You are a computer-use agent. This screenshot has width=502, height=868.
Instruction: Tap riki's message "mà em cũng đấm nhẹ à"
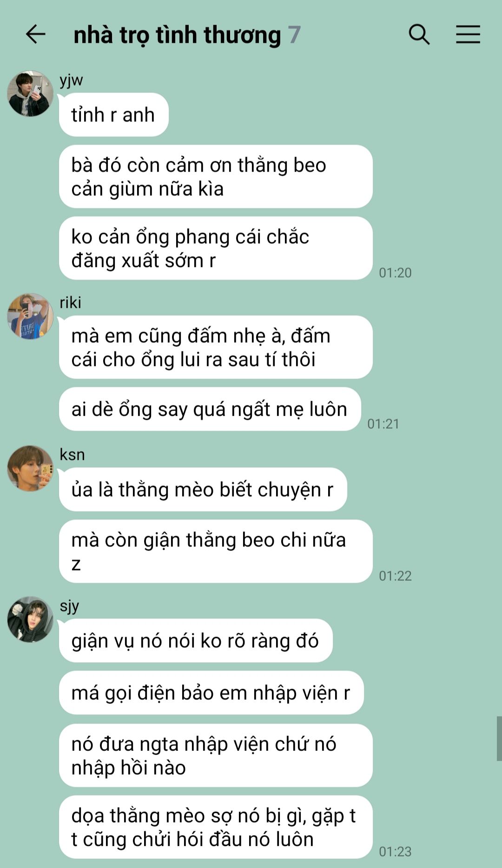click(x=216, y=347)
